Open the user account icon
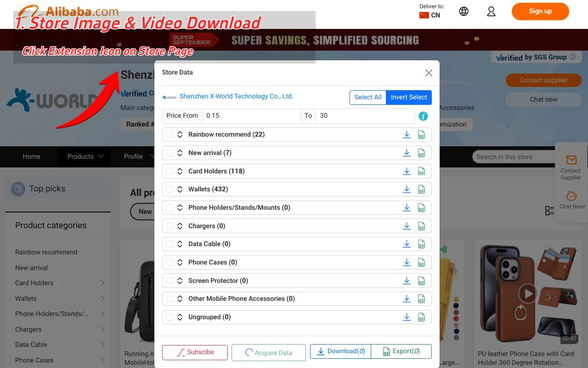Screen dimensions: 588x368 tap(491, 11)
